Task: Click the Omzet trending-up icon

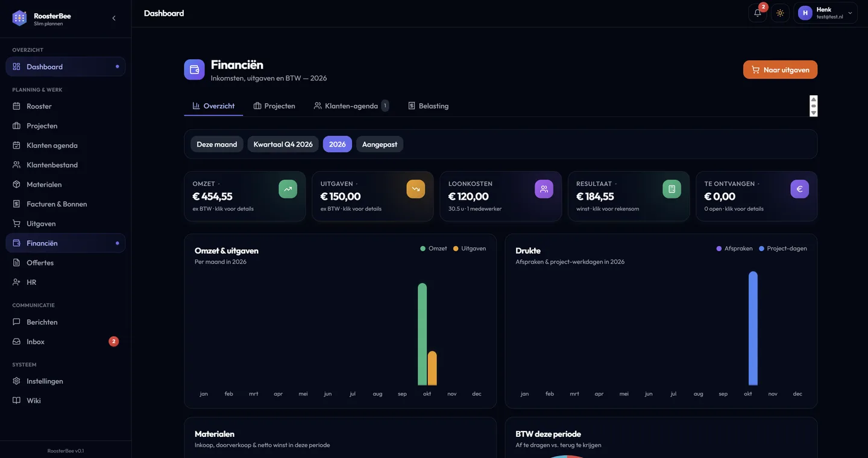Action: pos(288,189)
